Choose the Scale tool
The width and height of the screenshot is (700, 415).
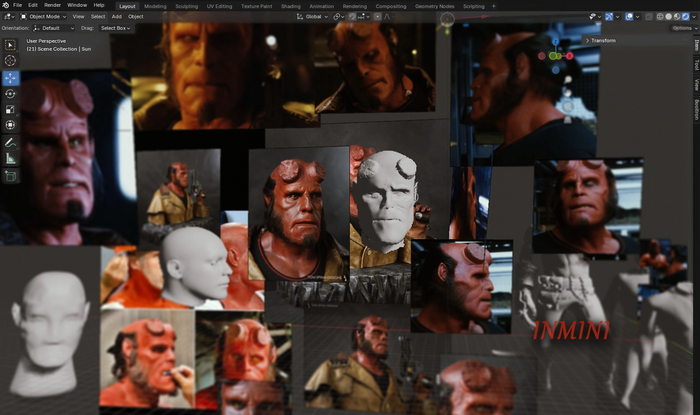pos(11,109)
